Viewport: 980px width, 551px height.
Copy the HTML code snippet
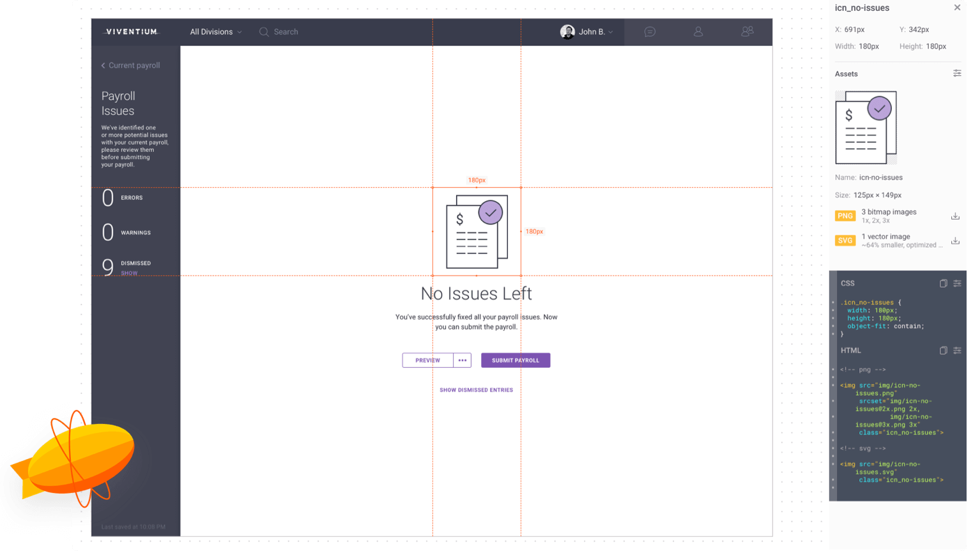[x=943, y=351]
